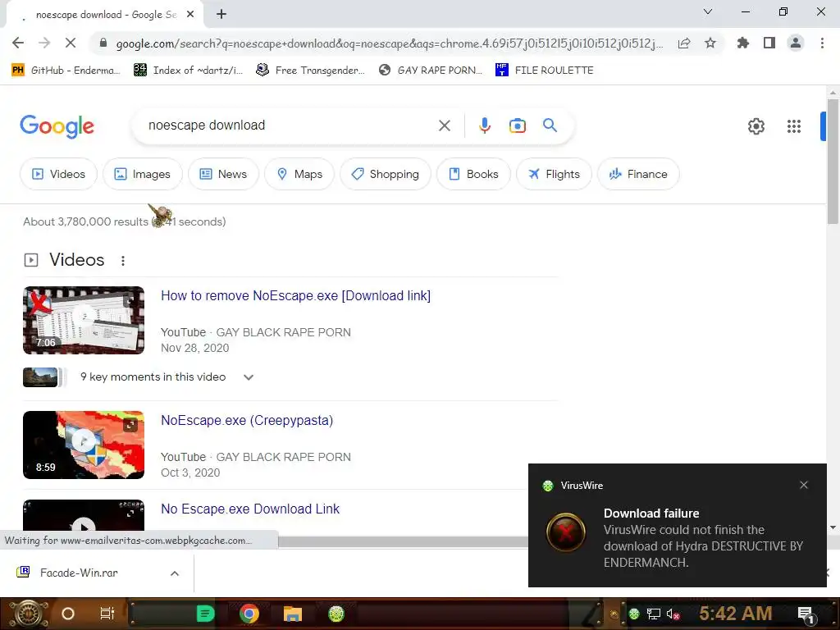
Task: Open the Chrome three-dot menu
Action: pos(822,43)
